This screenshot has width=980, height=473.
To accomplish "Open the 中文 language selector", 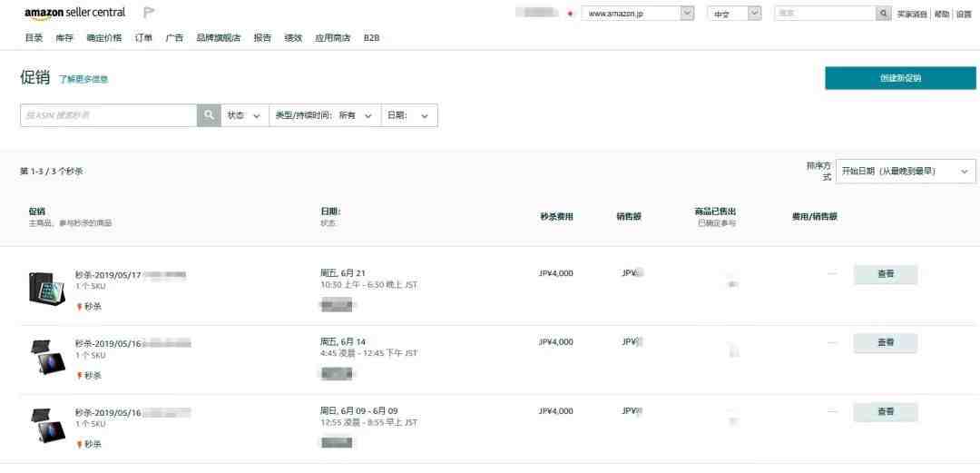I will (734, 14).
